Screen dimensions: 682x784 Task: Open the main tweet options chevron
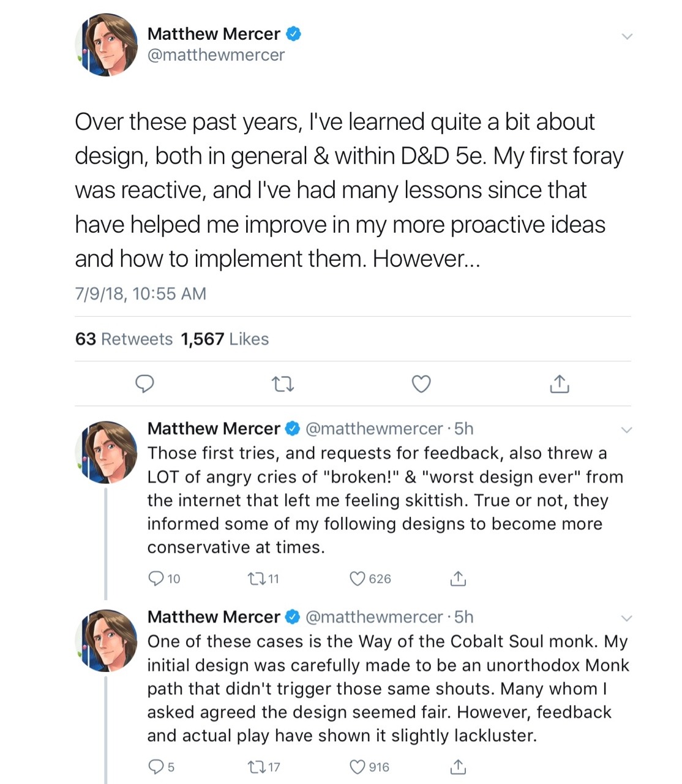coord(626,37)
